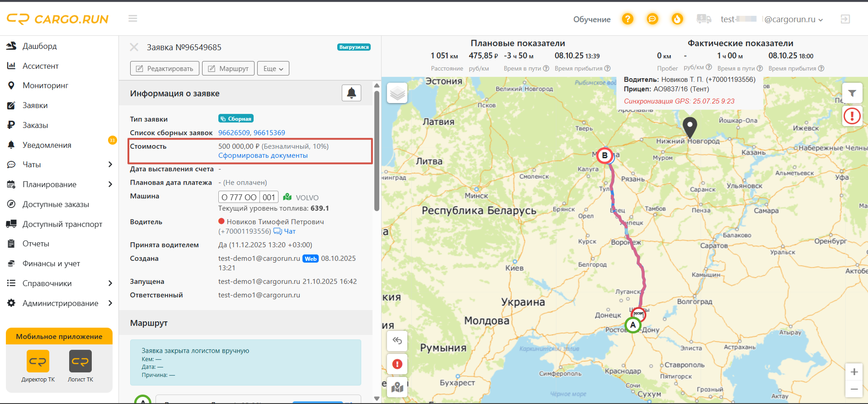Viewport: 868px width, 404px height.
Task: Click the red alert circle on the map
Action: point(852,116)
